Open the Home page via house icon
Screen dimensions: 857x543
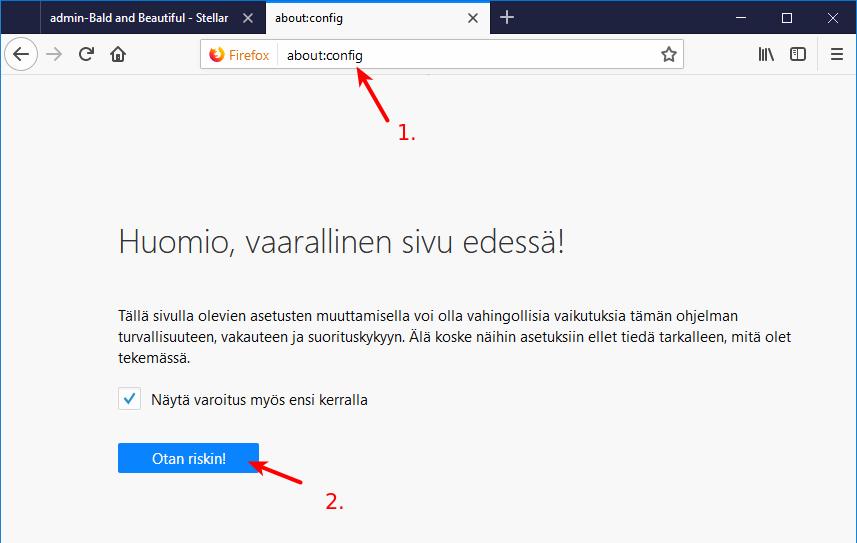pos(118,55)
